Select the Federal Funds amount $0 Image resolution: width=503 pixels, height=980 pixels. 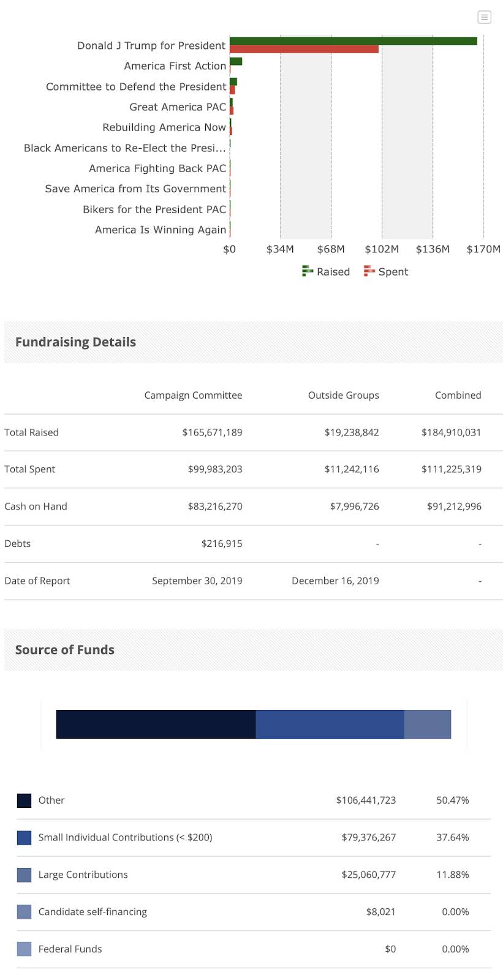390,949
